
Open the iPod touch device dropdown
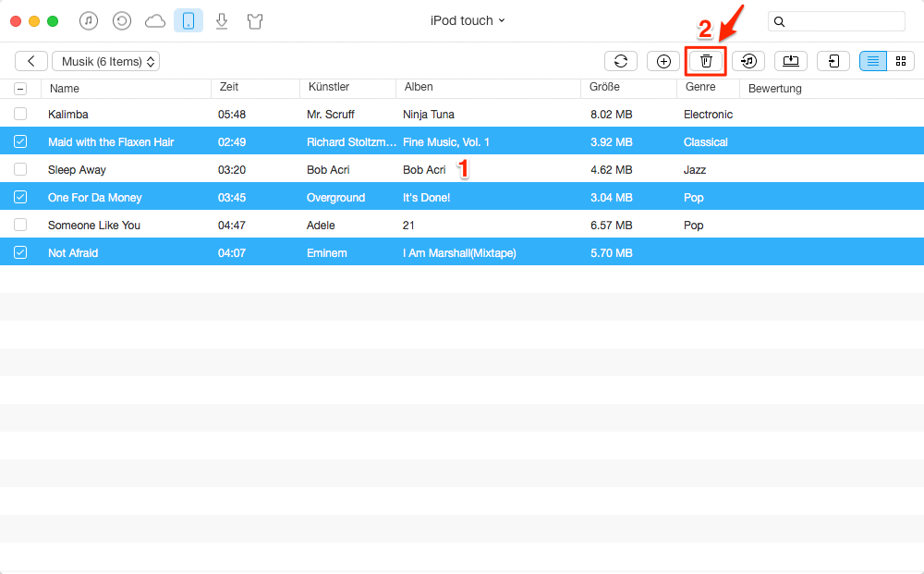pyautogui.click(x=468, y=20)
